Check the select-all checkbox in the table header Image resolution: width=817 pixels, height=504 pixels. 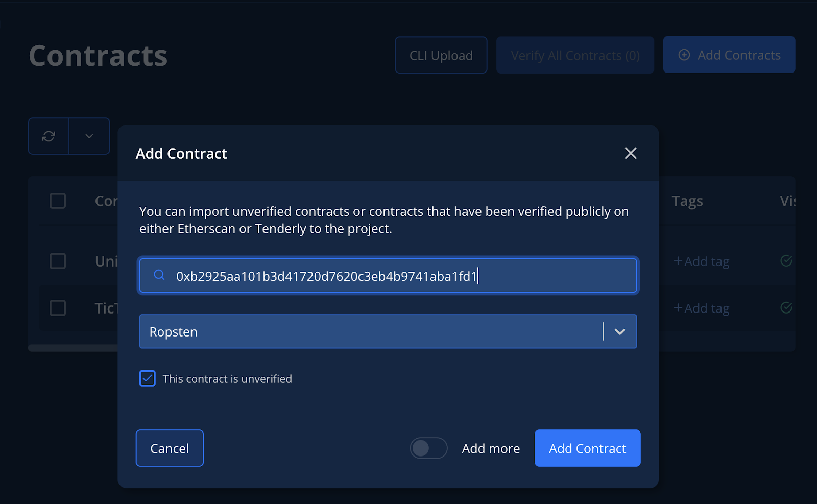click(58, 201)
